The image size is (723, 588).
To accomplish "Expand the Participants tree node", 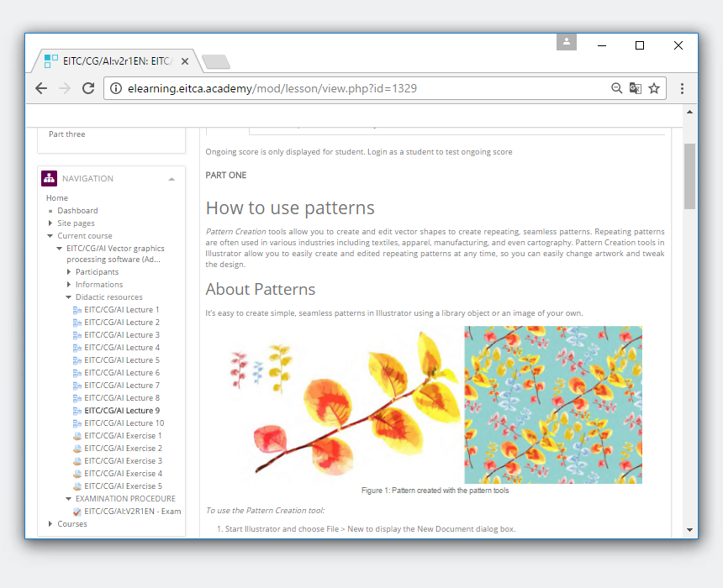I will 69,272.
